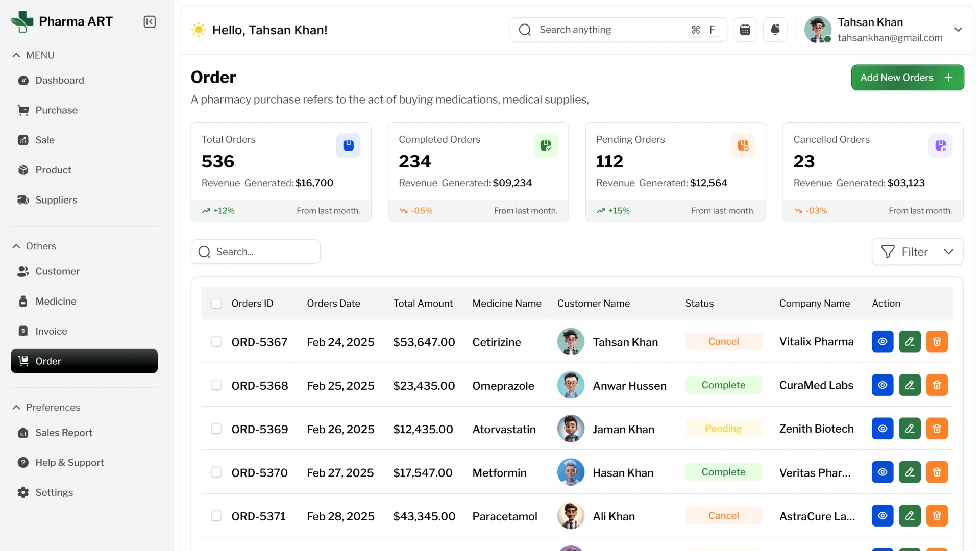
Task: Tick the checkbox for ORD-5367
Action: click(216, 342)
